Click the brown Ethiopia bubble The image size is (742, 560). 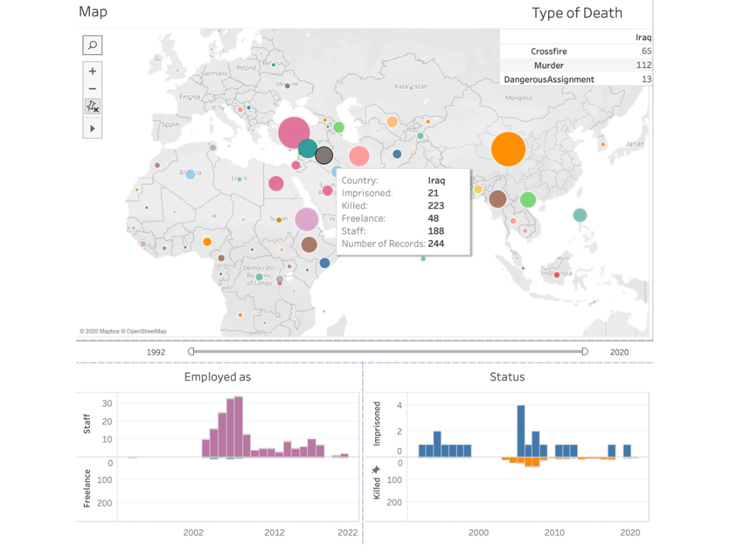[309, 245]
